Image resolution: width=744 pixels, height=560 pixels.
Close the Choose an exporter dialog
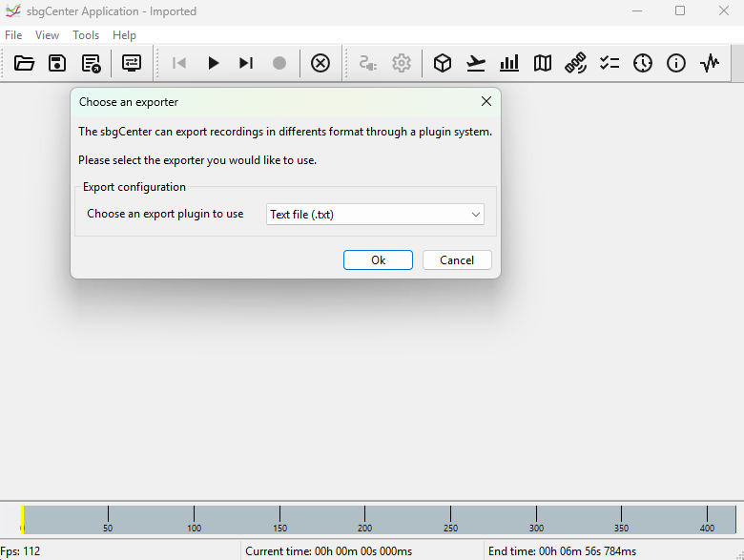pyautogui.click(x=486, y=102)
